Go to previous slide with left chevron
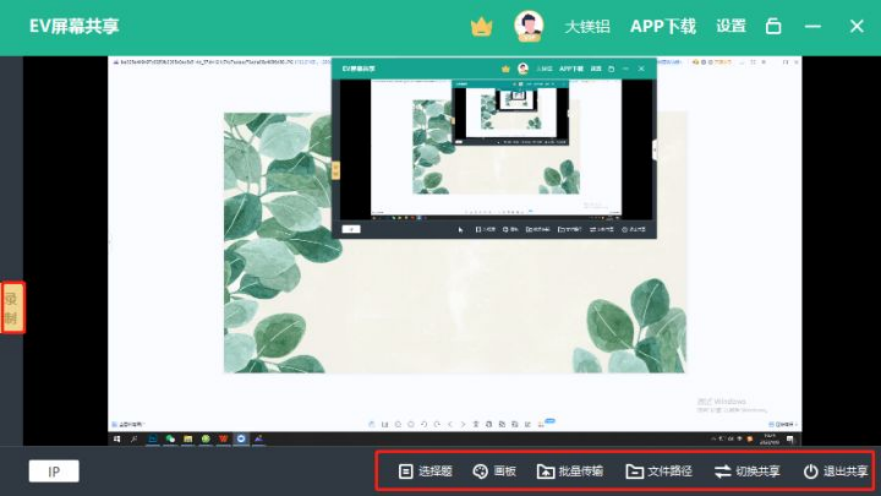The width and height of the screenshot is (881, 496). [450, 424]
